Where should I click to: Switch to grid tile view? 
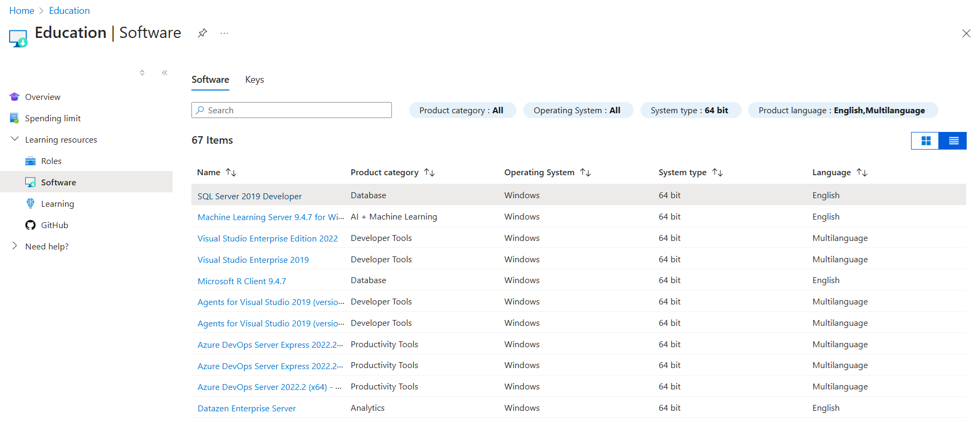[925, 140]
